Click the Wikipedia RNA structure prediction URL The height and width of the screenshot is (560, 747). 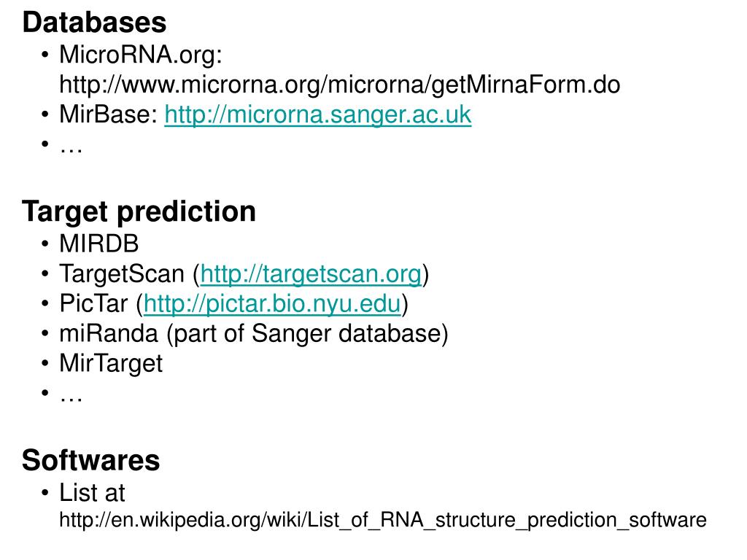[383, 521]
